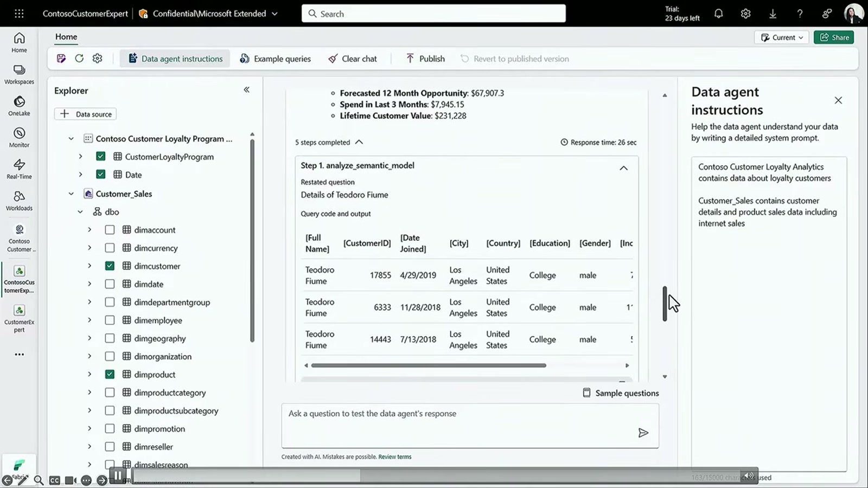Image resolution: width=868 pixels, height=488 pixels.
Task: Open Data agent instructions
Action: pos(175,59)
